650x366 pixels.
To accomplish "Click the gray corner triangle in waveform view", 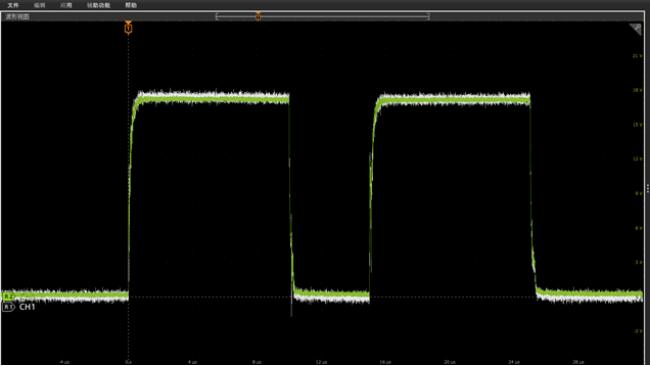I will click(x=636, y=29).
